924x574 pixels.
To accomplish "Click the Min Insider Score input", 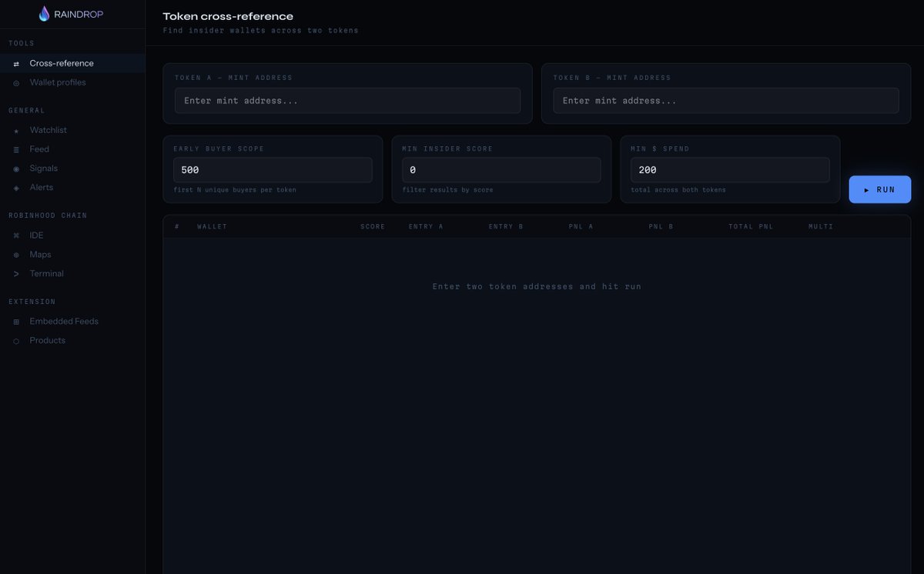I will click(x=501, y=170).
